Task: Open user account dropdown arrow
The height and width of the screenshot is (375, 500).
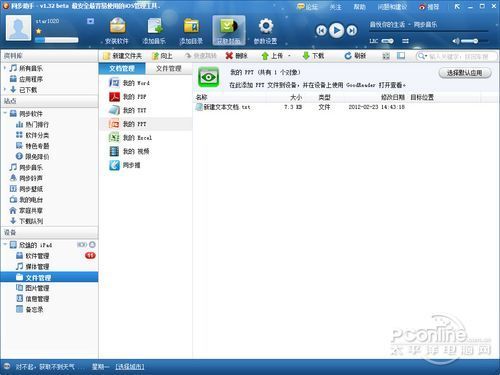Action: tap(90, 21)
